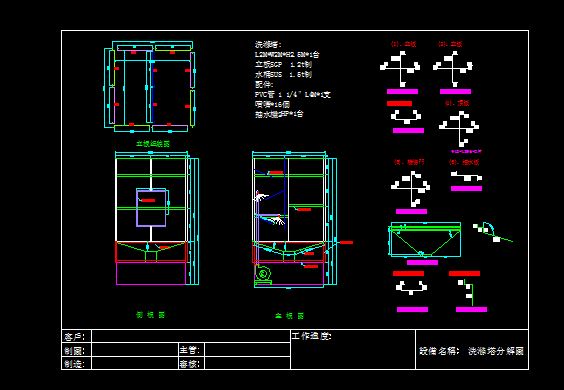Image resolution: width=564 pixels, height=390 pixels.
Task: Select the water tank detail drawing
Action: (x=425, y=240)
